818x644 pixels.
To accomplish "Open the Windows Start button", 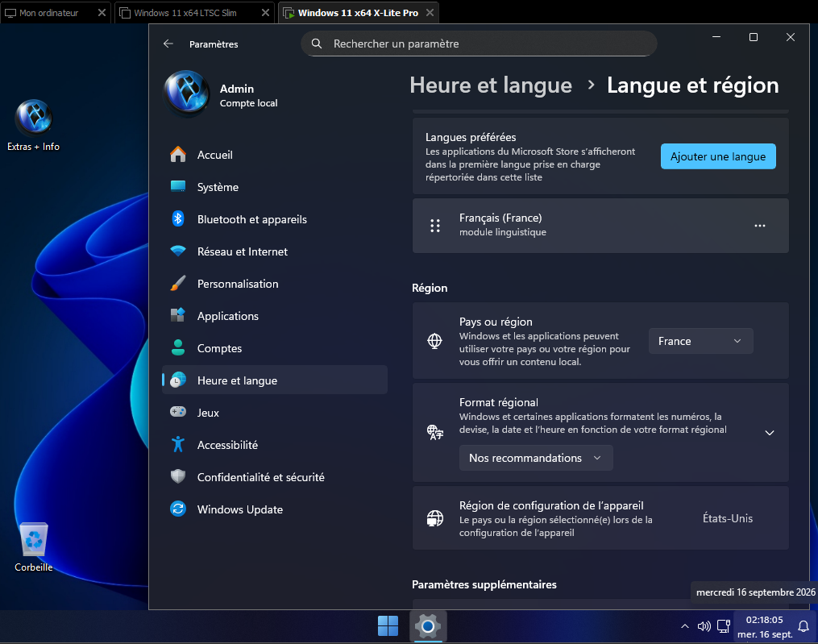I will (x=388, y=625).
